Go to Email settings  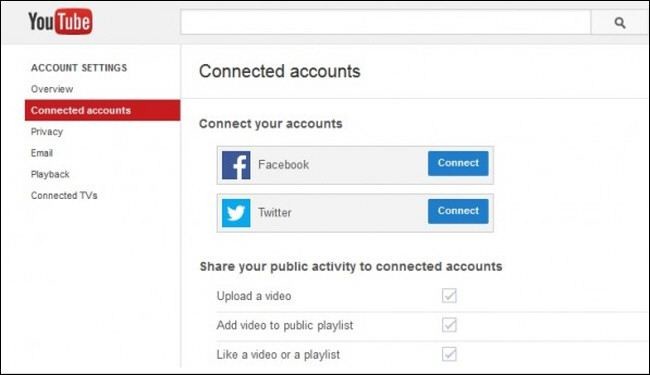click(42, 153)
